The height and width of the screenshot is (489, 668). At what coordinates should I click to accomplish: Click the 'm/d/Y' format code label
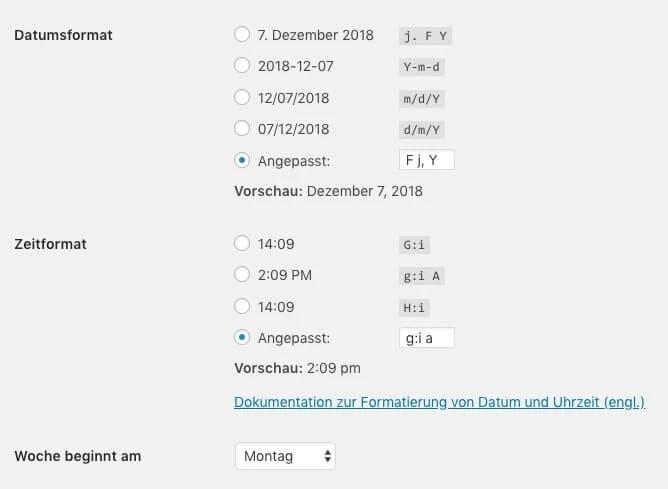pyautogui.click(x=420, y=98)
